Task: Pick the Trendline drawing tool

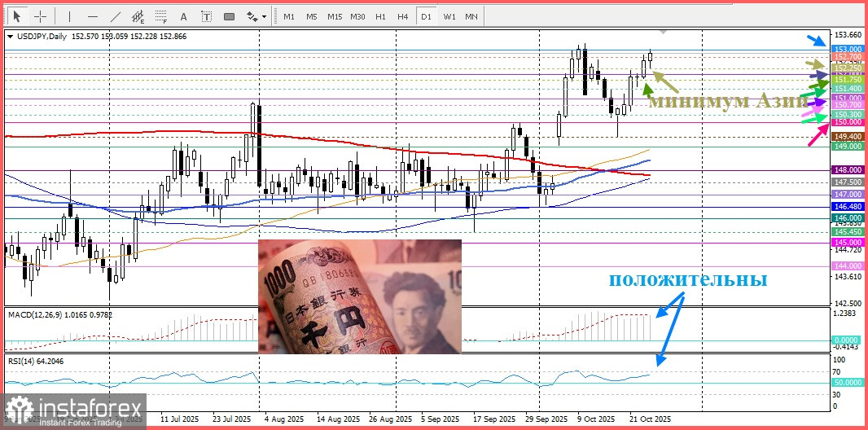Action: [115, 16]
